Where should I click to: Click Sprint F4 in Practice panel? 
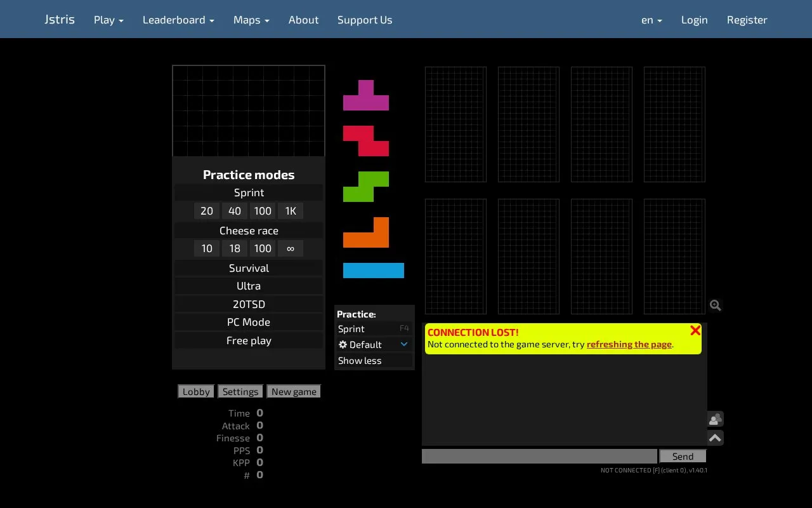374,328
